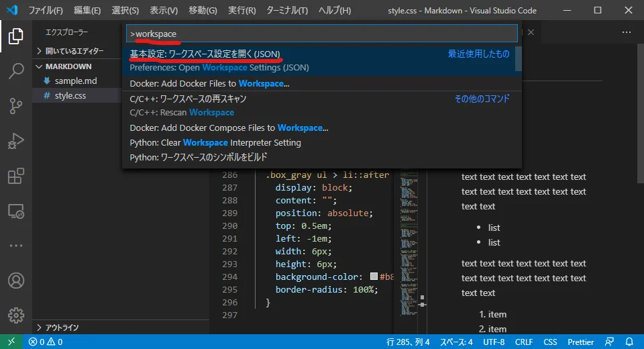The height and width of the screenshot is (349, 644).
Task: Select the sample.md file
Action: click(x=76, y=81)
